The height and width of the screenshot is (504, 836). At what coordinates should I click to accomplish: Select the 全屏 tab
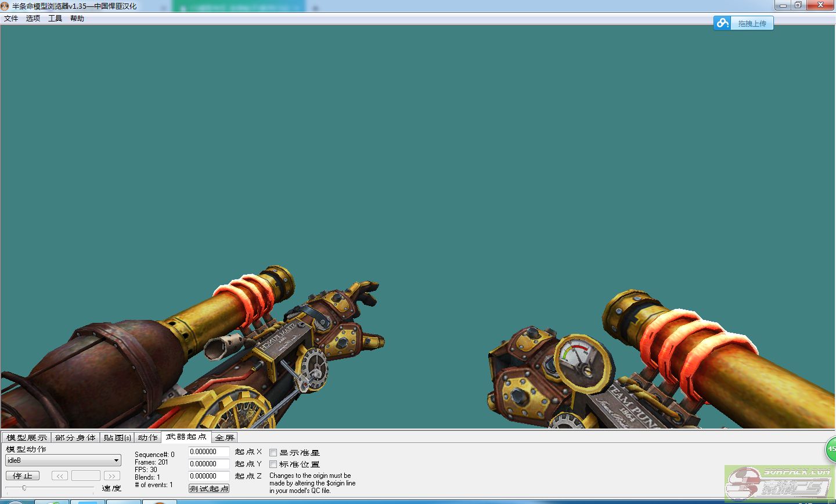[225, 437]
